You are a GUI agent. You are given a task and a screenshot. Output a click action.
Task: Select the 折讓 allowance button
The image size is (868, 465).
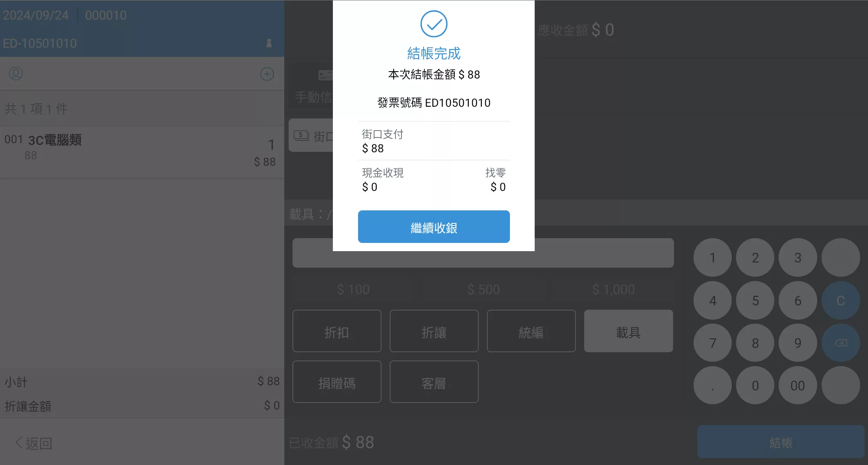pyautogui.click(x=434, y=331)
